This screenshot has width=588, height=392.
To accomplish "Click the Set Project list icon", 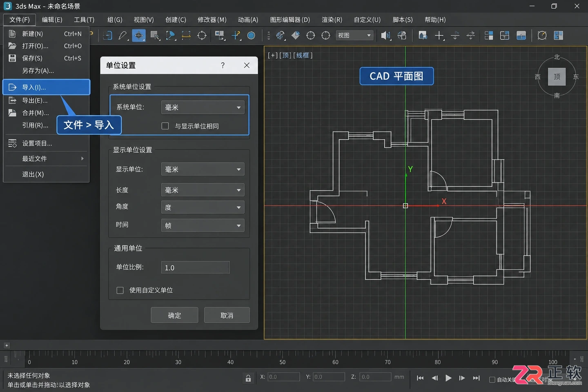I will pyautogui.click(x=12, y=143).
